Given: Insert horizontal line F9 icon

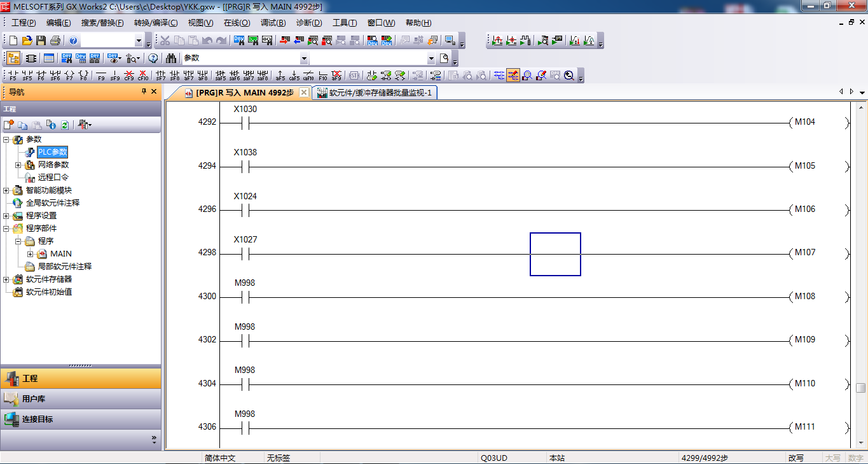Looking at the screenshot, I should point(101,75).
